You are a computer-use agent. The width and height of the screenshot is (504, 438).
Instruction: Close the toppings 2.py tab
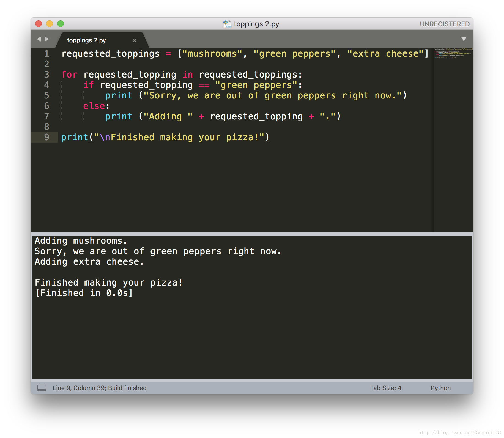(x=135, y=40)
